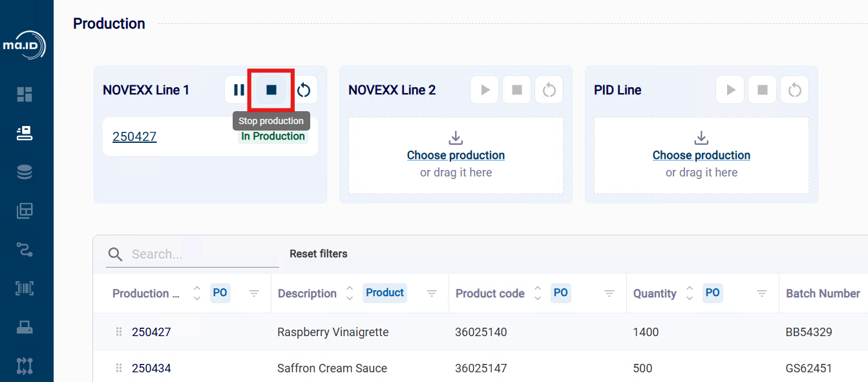Image resolution: width=868 pixels, height=382 pixels.
Task: Open the filter menu for Description column
Action: click(x=432, y=293)
